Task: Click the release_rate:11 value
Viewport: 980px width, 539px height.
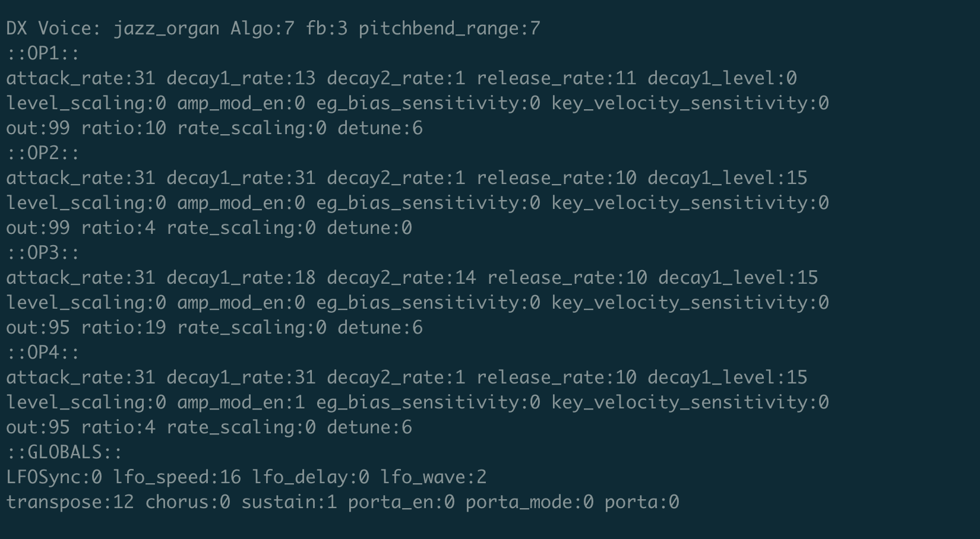Action: pyautogui.click(x=556, y=78)
